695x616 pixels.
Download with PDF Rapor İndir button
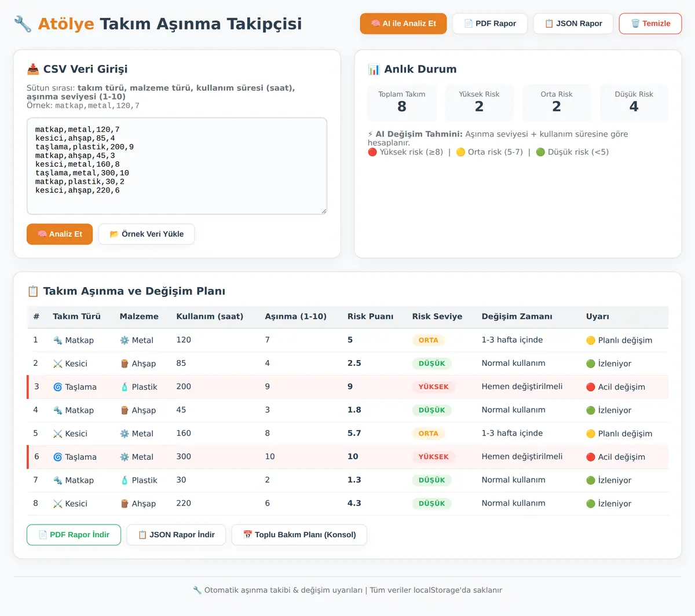pos(74,534)
